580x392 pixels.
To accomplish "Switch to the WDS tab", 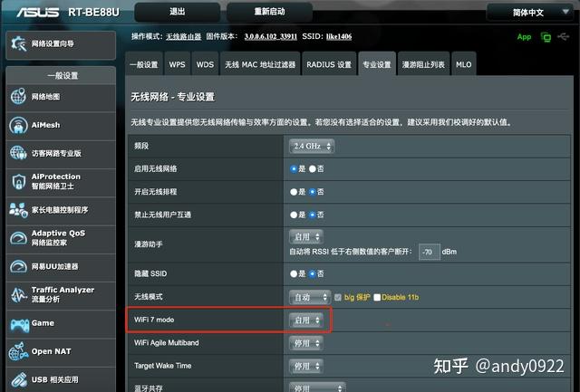I will coord(205,64).
